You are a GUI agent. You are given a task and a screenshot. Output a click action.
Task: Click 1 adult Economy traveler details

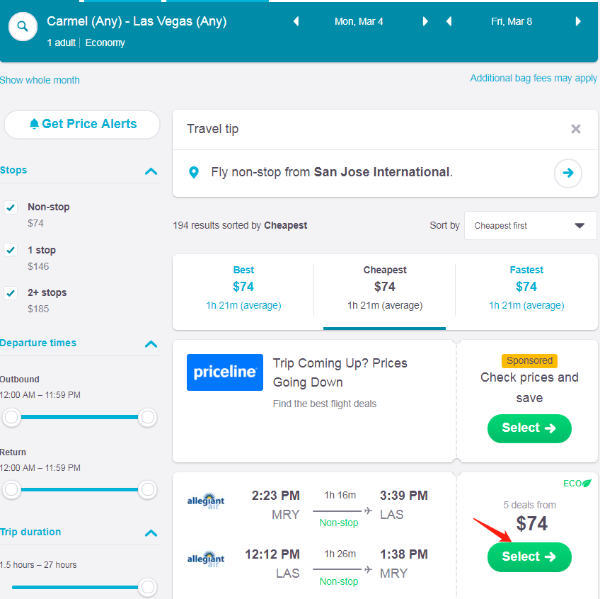pyautogui.click(x=86, y=42)
